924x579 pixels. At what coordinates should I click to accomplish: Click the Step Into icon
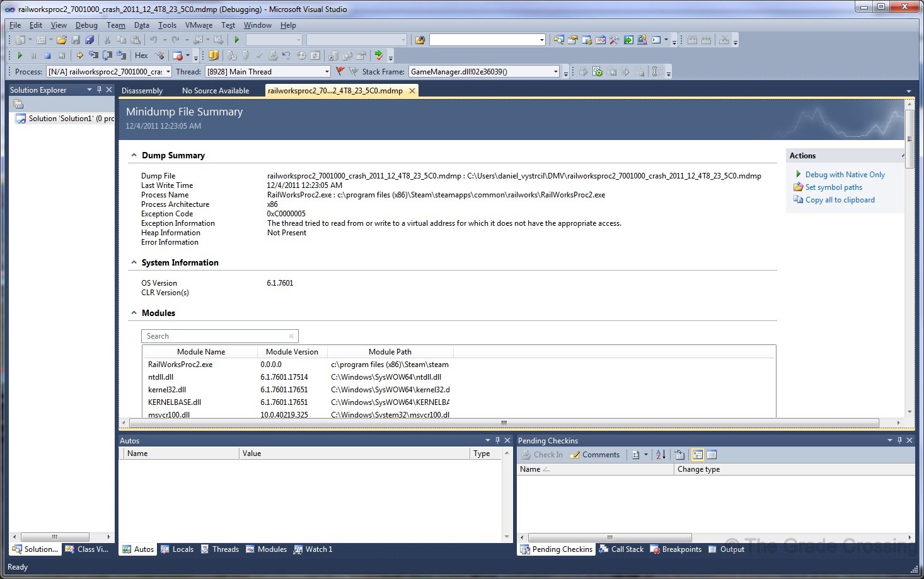click(x=93, y=56)
